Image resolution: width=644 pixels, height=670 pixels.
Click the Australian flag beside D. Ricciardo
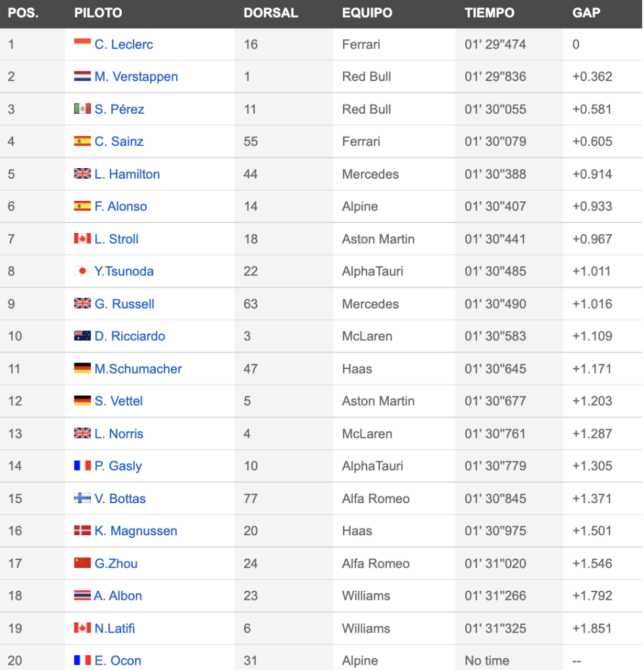[x=82, y=336]
